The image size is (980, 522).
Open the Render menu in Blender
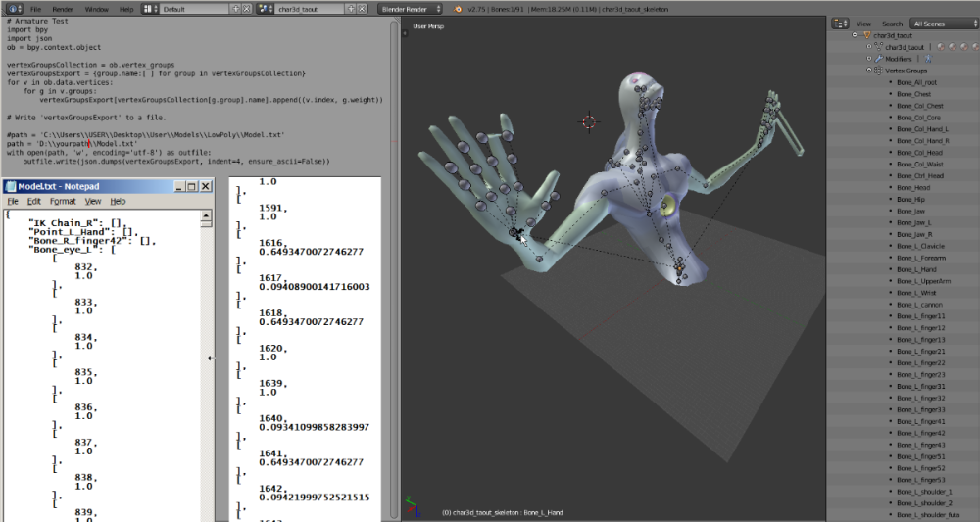coord(62,8)
